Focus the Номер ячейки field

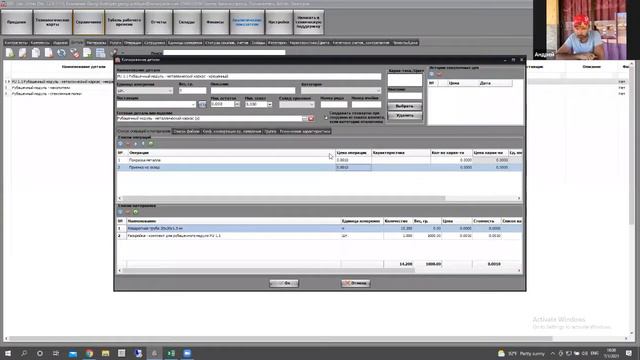click(x=366, y=104)
